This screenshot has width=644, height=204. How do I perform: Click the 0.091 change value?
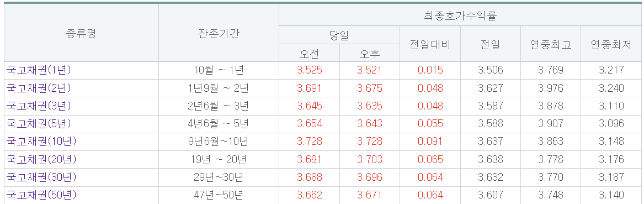(x=430, y=142)
